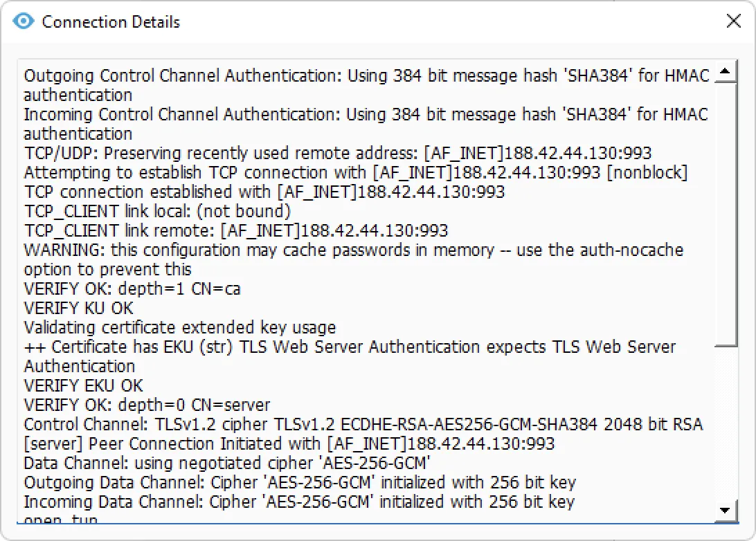Click the Connection Details title text
Image resolution: width=756 pixels, height=541 pixels.
[111, 21]
